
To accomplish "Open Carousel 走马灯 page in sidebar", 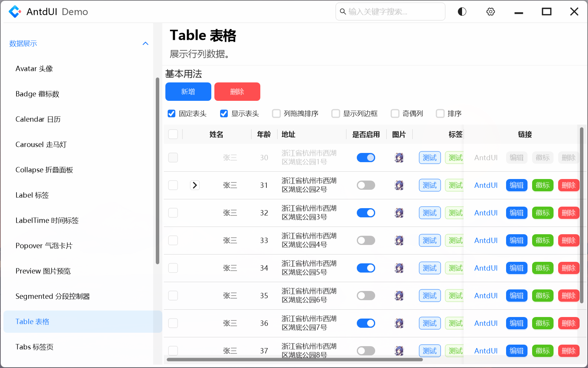I will [41, 145].
